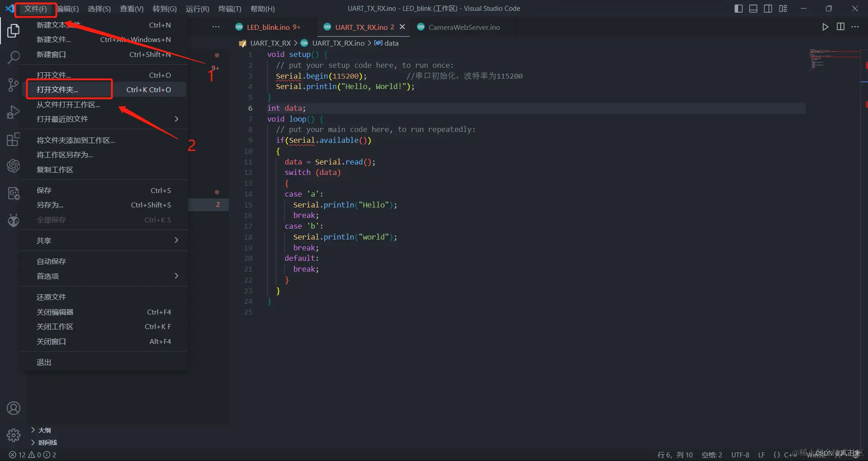Screen dimensions: 868x461
Task: Toggle the primary side bar layout button
Action: pyautogui.click(x=739, y=9)
